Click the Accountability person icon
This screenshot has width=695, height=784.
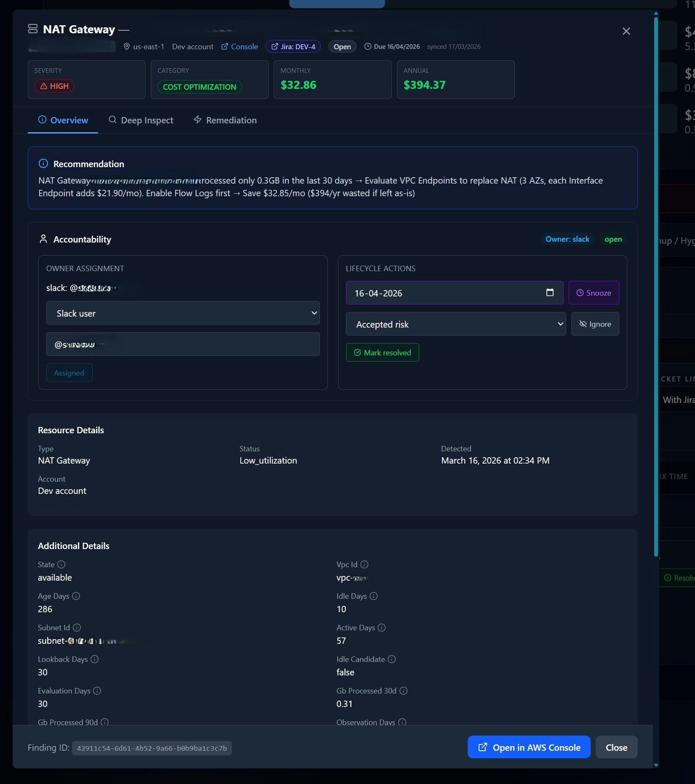43,239
